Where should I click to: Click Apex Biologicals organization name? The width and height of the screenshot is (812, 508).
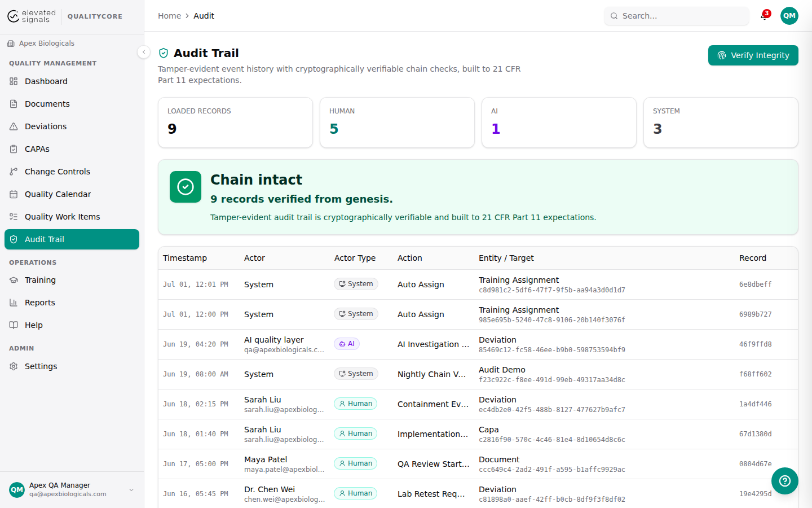coord(47,43)
